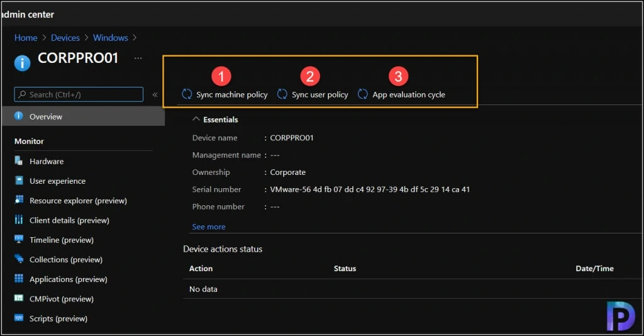Image resolution: width=644 pixels, height=336 pixels.
Task: Open CMPivot (preview)
Action: [x=62, y=299]
